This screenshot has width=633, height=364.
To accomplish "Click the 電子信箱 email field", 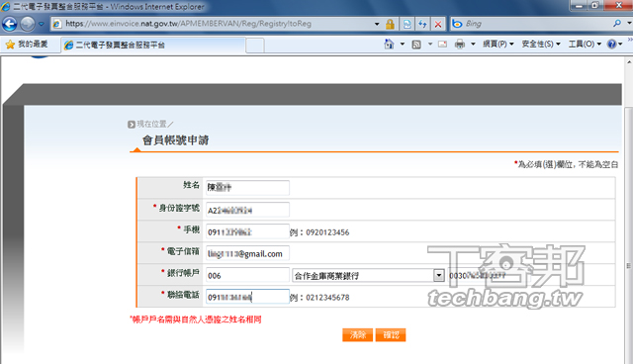I will click(247, 253).
